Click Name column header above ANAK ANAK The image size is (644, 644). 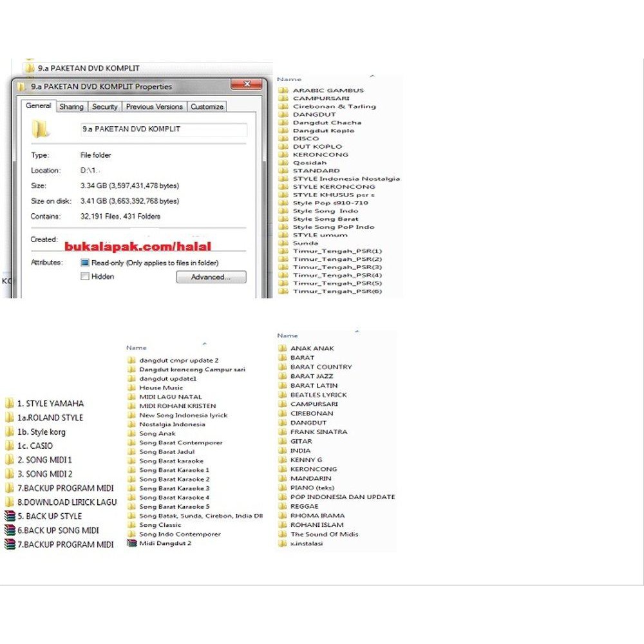coord(287,336)
